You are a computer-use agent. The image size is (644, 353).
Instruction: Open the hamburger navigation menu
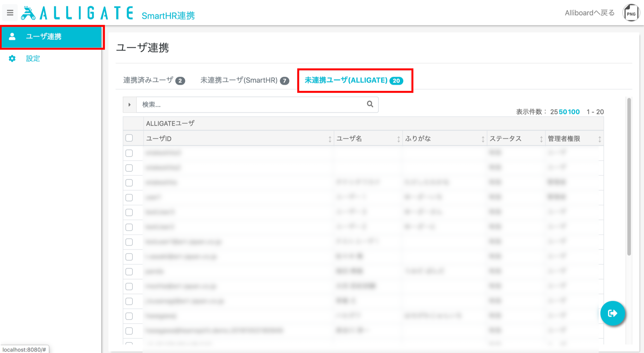click(x=10, y=13)
